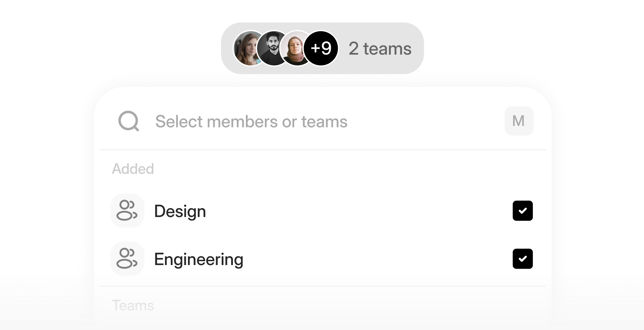Click the empty area of the Engineering row

coord(377,259)
